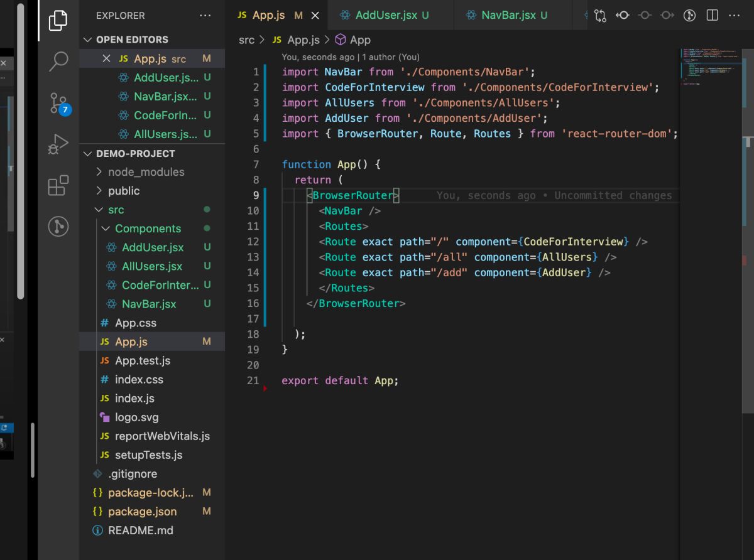Screen dimensions: 754x560
Task: Navigate to previous change icon
Action: pyautogui.click(x=645, y=15)
